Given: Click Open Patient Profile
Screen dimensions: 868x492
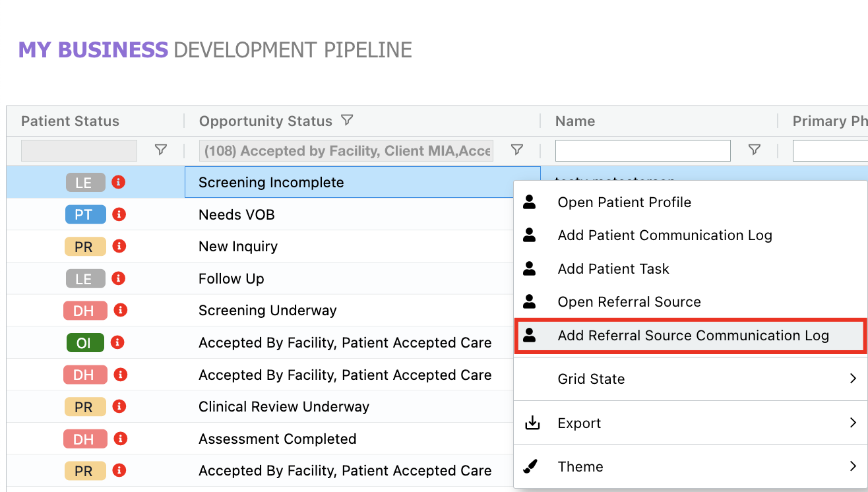Looking at the screenshot, I should 625,202.
